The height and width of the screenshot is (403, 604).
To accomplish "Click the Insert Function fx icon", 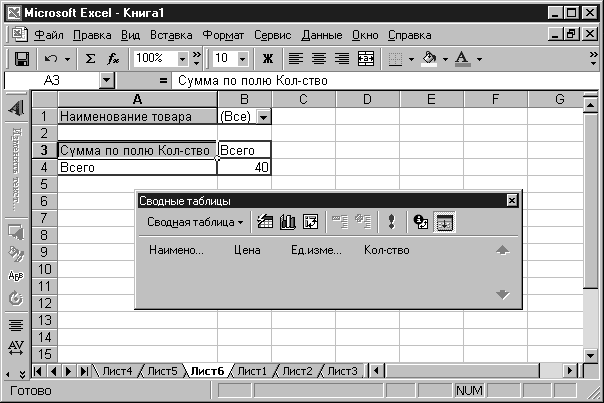I will (112, 59).
